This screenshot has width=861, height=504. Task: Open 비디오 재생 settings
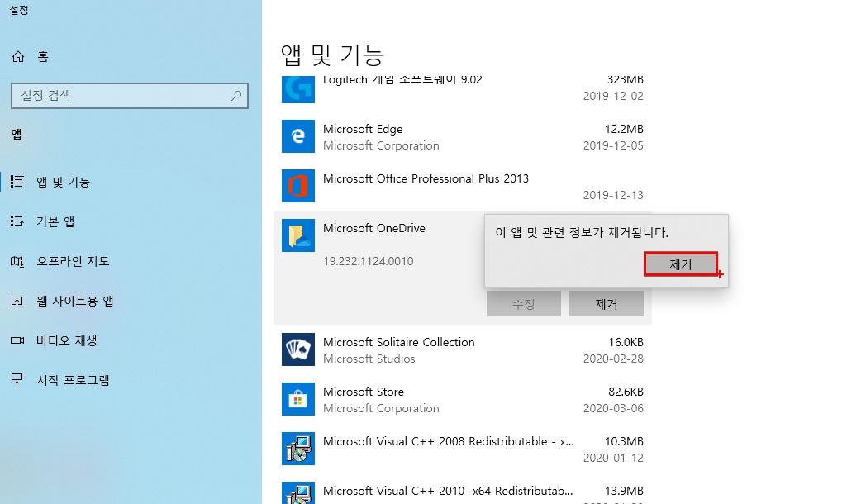click(x=67, y=340)
